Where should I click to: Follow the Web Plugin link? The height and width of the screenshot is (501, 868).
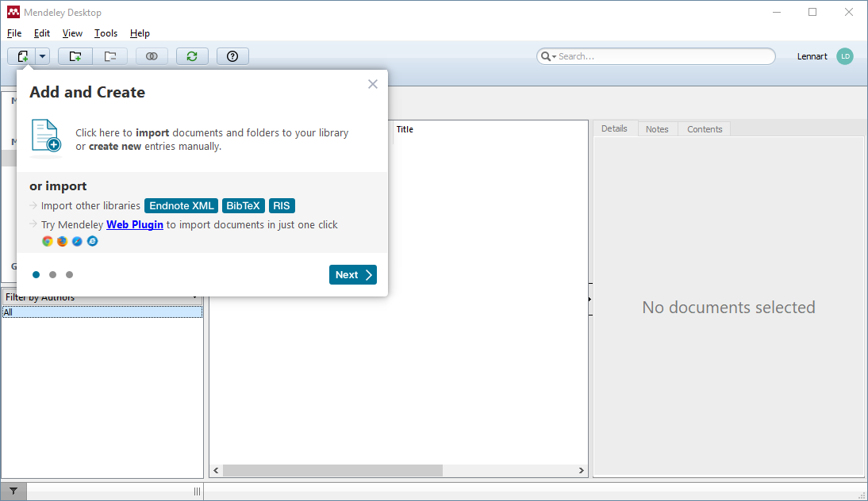click(x=135, y=224)
